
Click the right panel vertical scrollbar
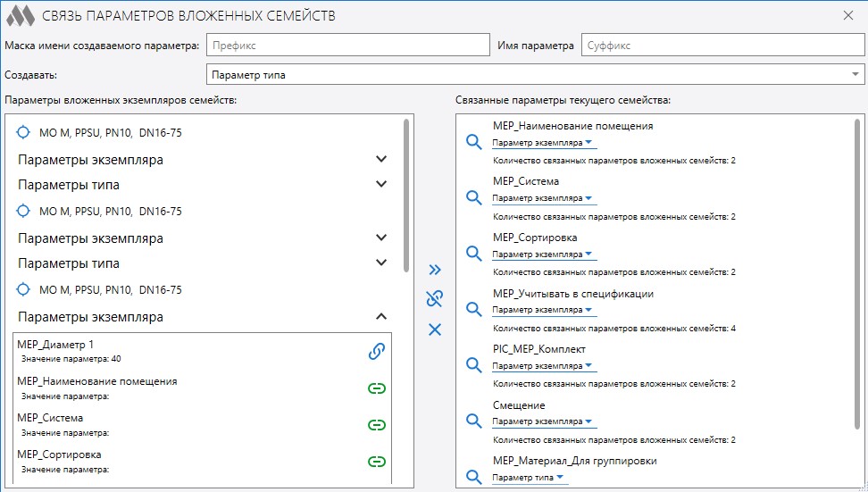858,268
